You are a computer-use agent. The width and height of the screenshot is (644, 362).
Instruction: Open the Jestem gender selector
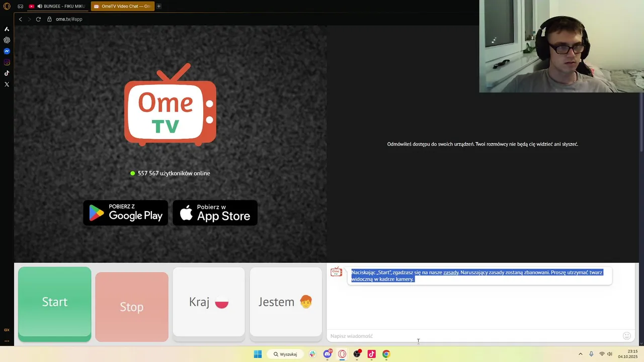pyautogui.click(x=286, y=302)
